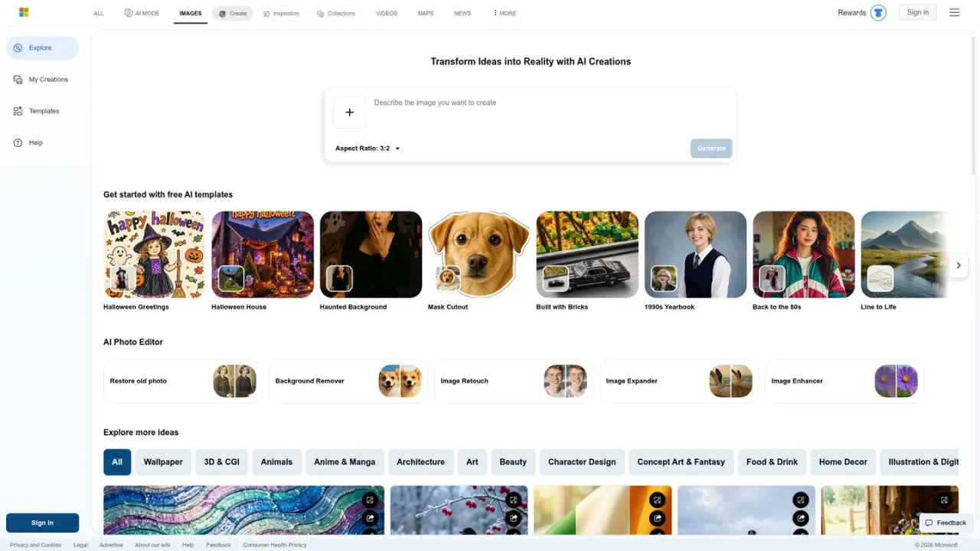The image size is (980, 551).
Task: Switch to the IMAGES tab
Action: coord(191,13)
